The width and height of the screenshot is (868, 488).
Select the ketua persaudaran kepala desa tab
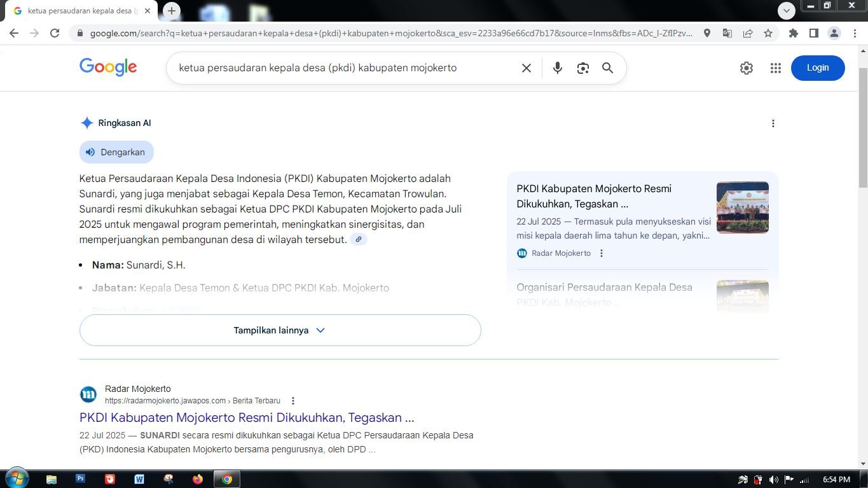79,11
